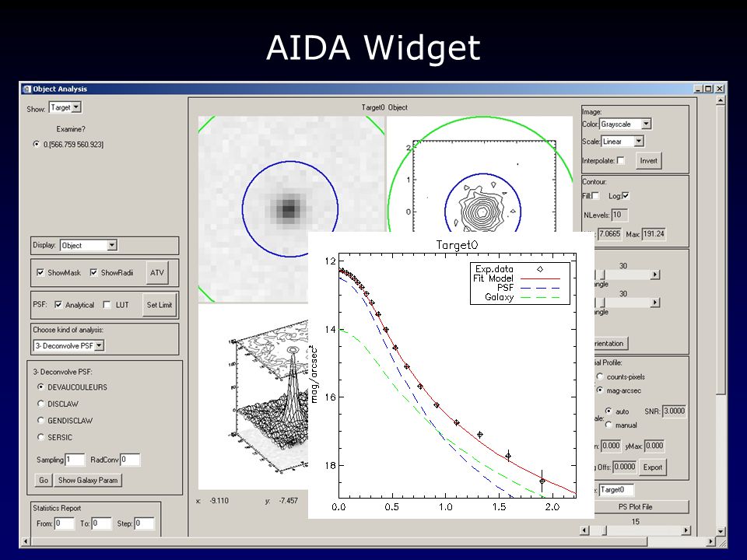Select the counts-pixels radio option
This screenshot has width=747, height=560.
[x=600, y=376]
